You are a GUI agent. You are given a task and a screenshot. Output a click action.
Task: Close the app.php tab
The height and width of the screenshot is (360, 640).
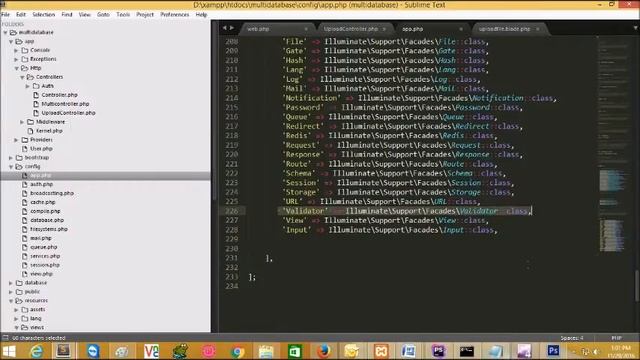[x=461, y=29]
